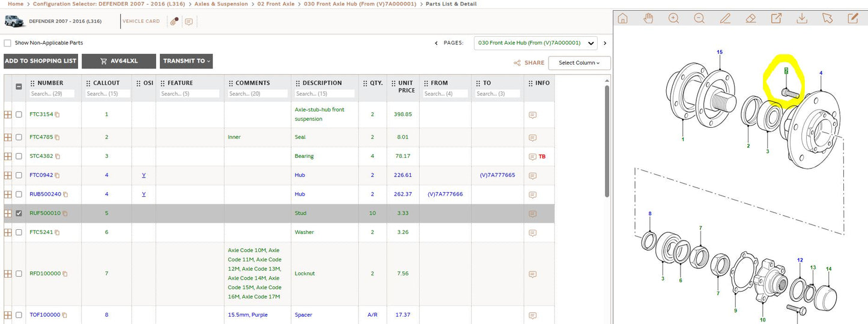Go to Axles & Suspension breadcrumb
The image size is (868, 324).
[221, 4]
